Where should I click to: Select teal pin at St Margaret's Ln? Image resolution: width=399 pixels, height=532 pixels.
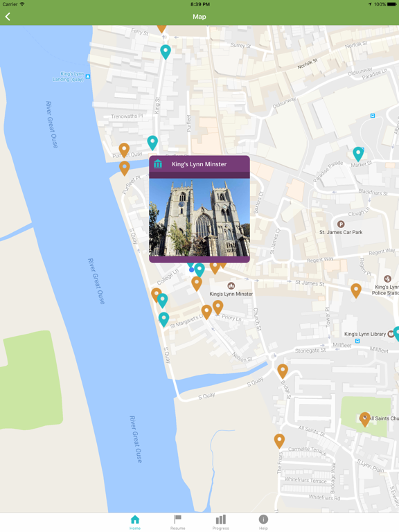tap(164, 319)
